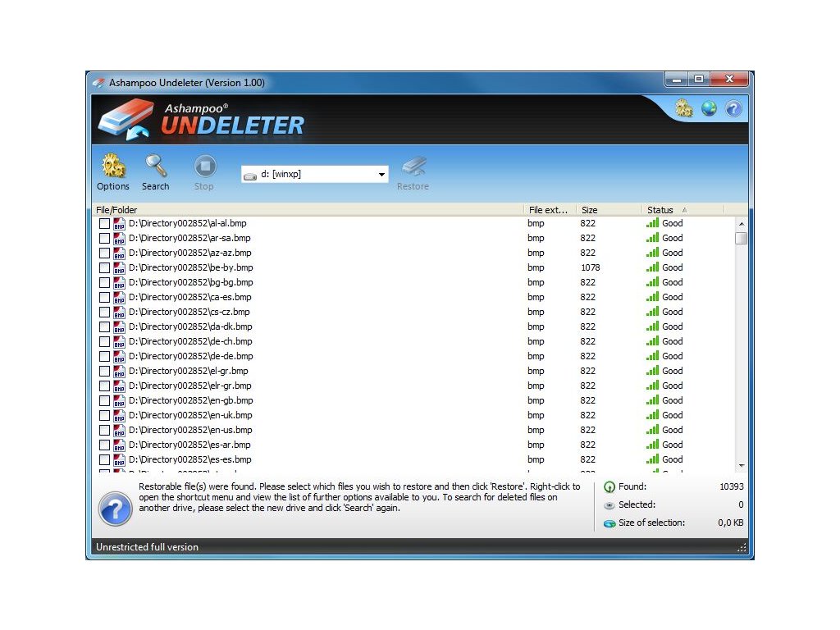Check the ar-sa.bmp file checkbox
This screenshot has width=840, height=630.
tap(104, 239)
